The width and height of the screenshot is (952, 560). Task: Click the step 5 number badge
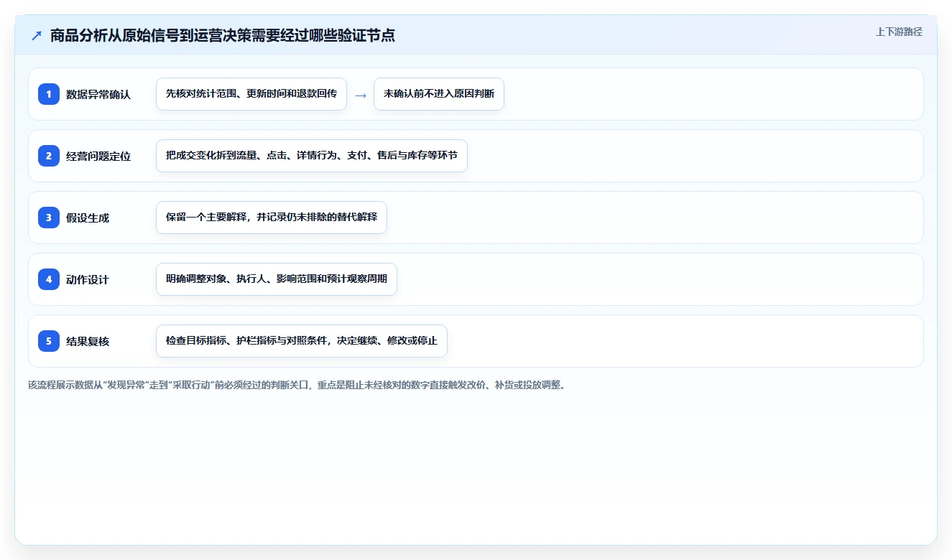click(49, 340)
